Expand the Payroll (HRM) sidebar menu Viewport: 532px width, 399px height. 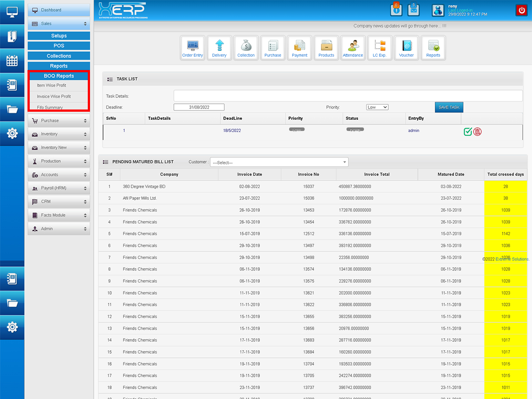[59, 188]
